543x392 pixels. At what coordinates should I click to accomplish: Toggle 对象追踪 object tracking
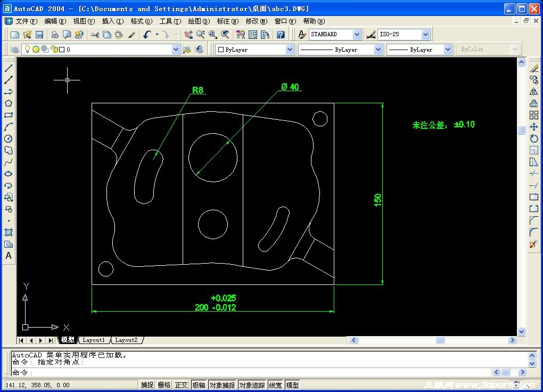252,385
